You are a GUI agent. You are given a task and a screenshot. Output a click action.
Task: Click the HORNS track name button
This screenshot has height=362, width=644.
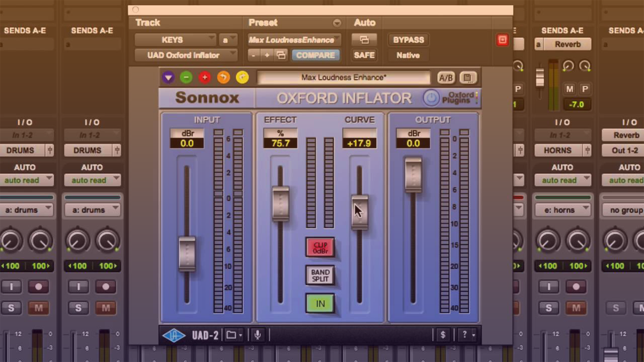click(x=558, y=151)
